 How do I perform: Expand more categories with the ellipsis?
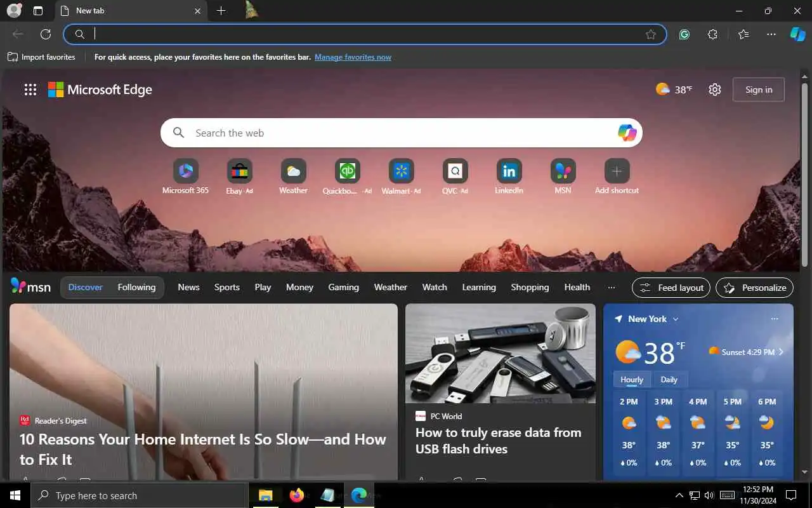612,287
